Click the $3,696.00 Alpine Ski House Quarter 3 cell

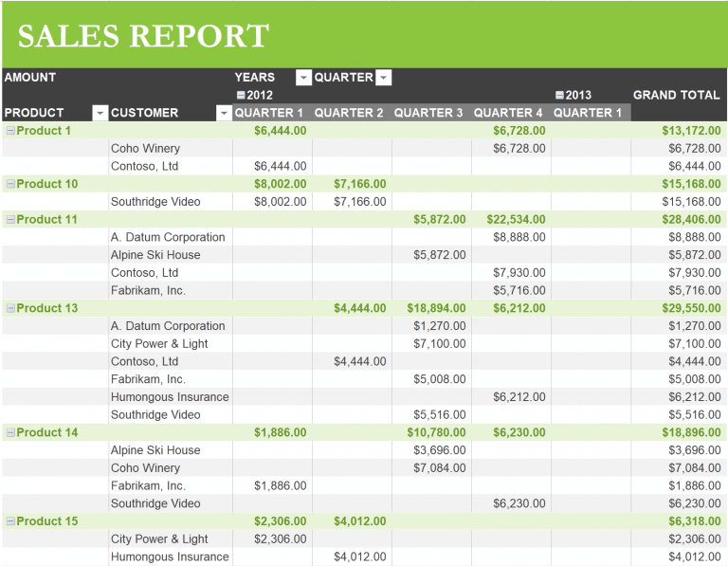[x=440, y=450]
